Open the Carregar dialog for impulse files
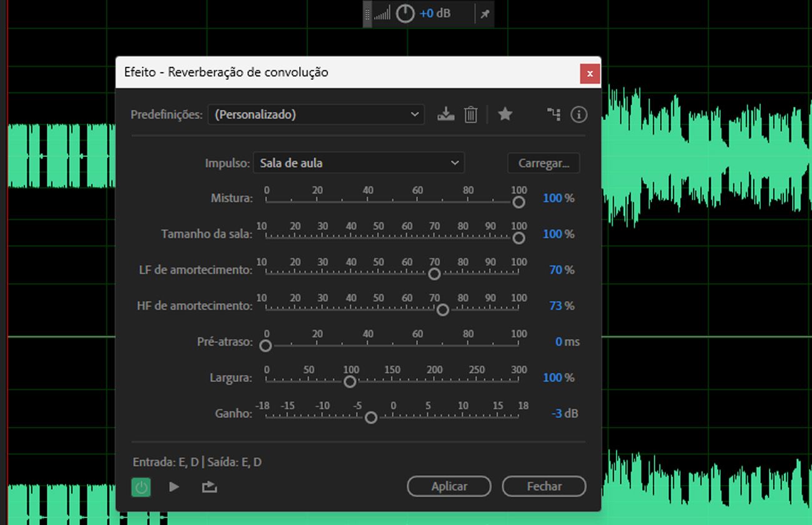Image resolution: width=812 pixels, height=525 pixels. (x=543, y=163)
